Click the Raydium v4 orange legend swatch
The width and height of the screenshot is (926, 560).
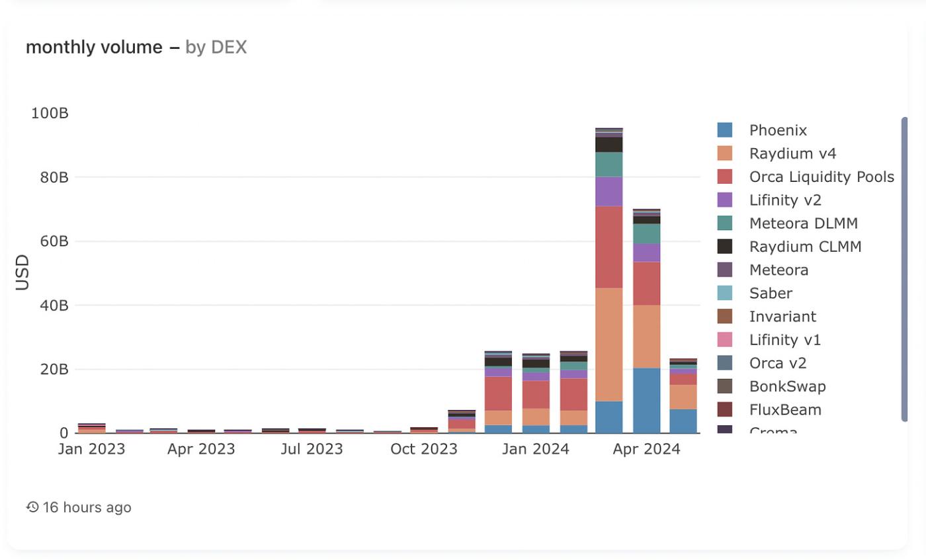(x=725, y=153)
